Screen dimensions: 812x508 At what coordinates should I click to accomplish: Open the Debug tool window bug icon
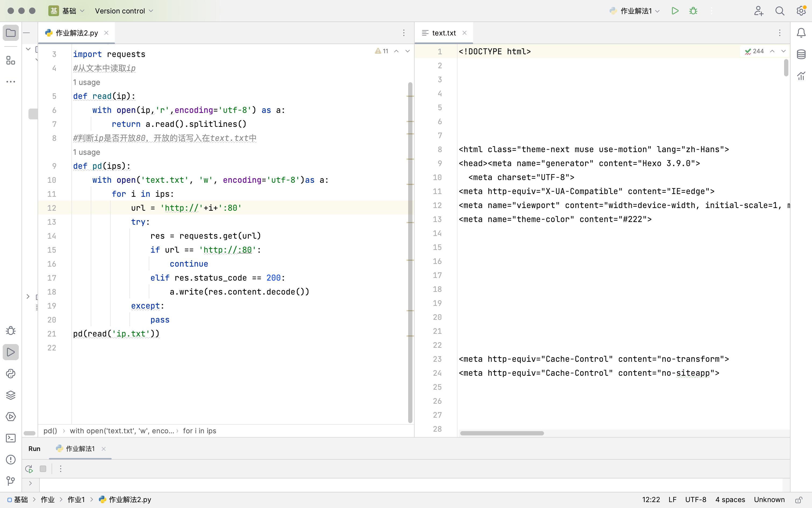click(11, 331)
